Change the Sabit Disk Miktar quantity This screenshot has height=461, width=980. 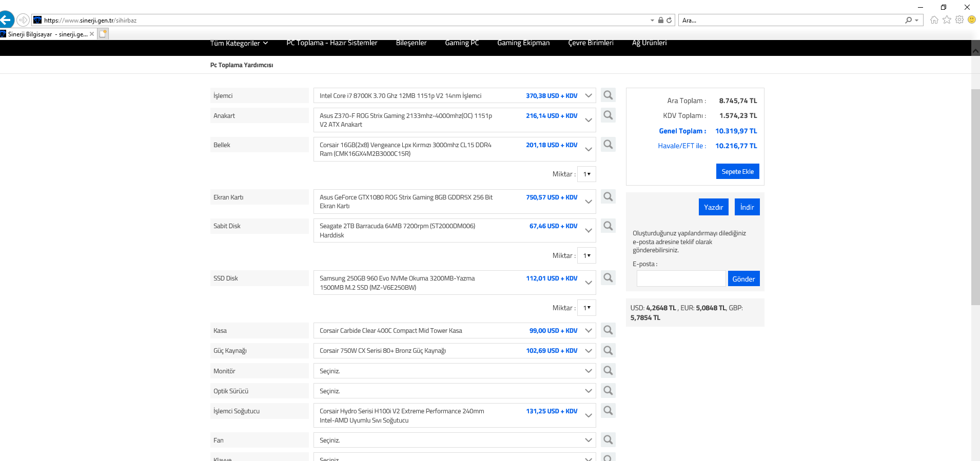point(586,255)
